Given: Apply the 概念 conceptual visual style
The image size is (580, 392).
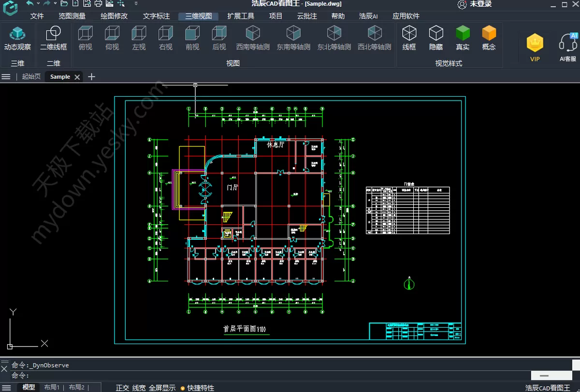Looking at the screenshot, I should (x=489, y=39).
